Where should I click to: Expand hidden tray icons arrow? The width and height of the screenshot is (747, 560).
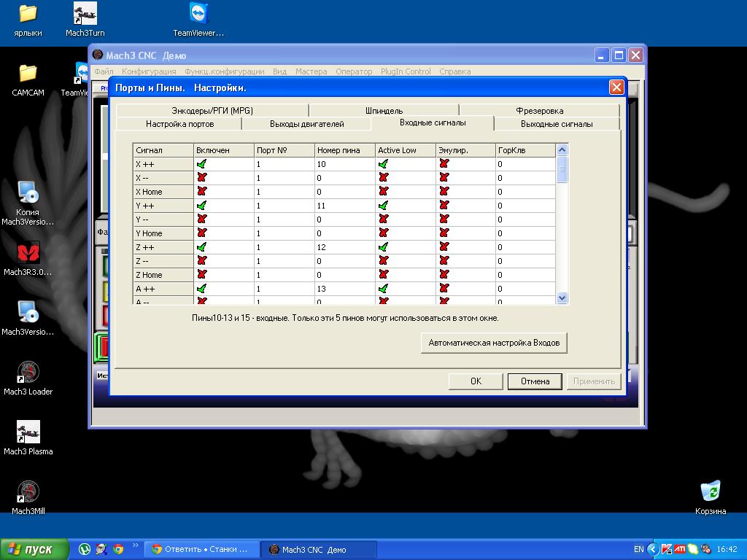point(653,549)
